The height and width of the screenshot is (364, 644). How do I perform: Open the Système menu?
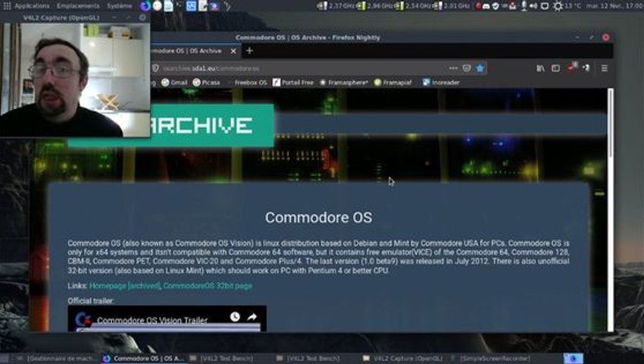click(x=119, y=6)
